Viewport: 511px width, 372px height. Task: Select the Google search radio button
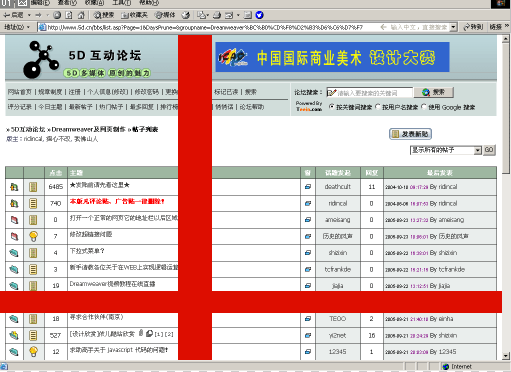[x=424, y=107]
